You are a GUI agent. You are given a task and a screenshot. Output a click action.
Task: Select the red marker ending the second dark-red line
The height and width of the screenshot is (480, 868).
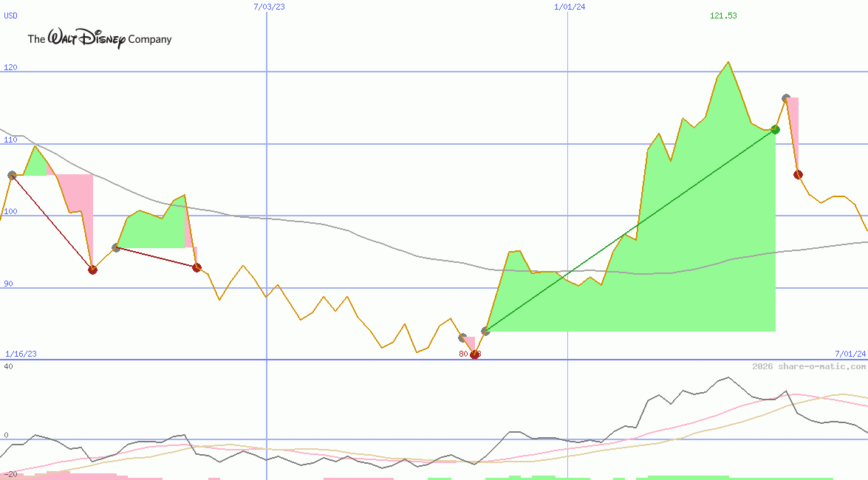click(x=197, y=267)
